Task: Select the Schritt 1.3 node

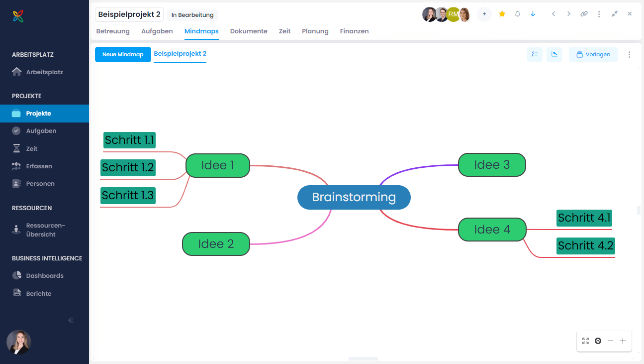Action: [x=128, y=196]
